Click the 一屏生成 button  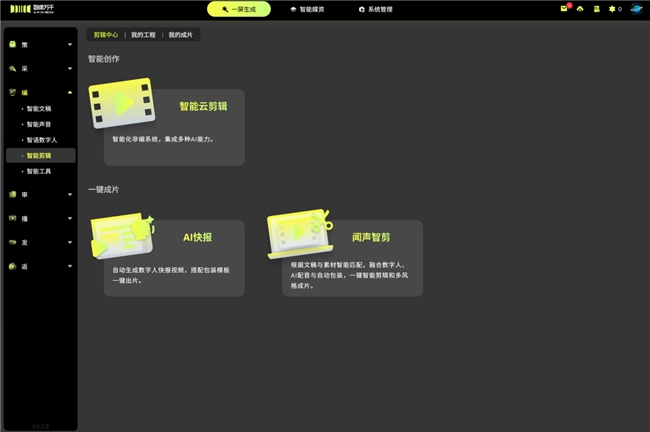tap(238, 9)
